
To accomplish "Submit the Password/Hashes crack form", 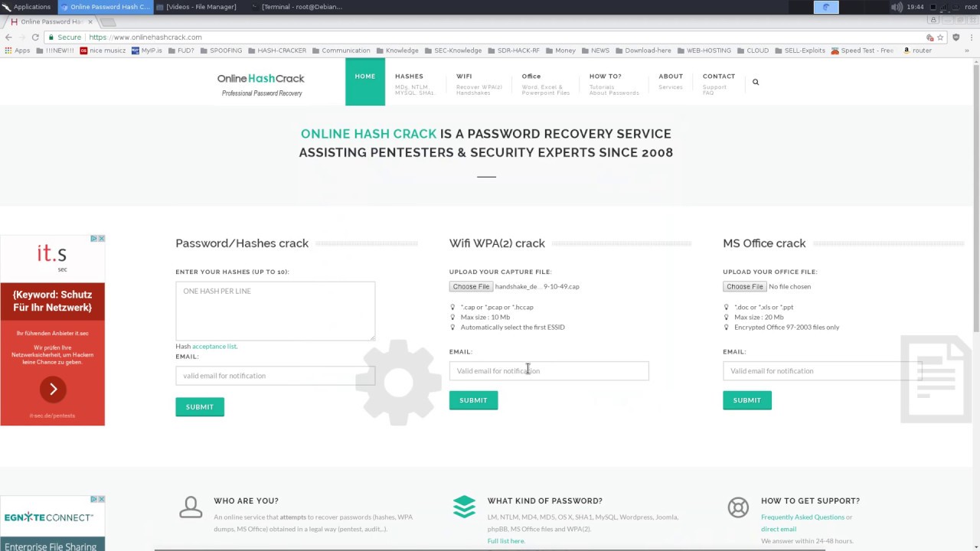I will click(200, 407).
